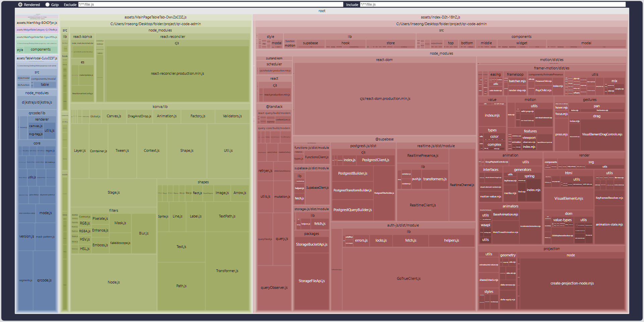Click the Text.js shape block

(181, 247)
